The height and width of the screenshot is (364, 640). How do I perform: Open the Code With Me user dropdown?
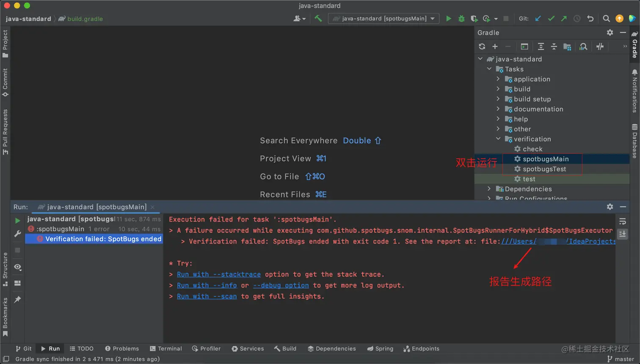[x=299, y=19]
